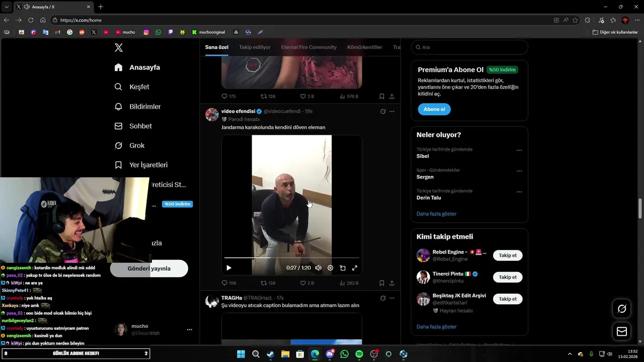Follow Rebel Engine with Takip et
The image size is (644, 362).
coord(508,255)
